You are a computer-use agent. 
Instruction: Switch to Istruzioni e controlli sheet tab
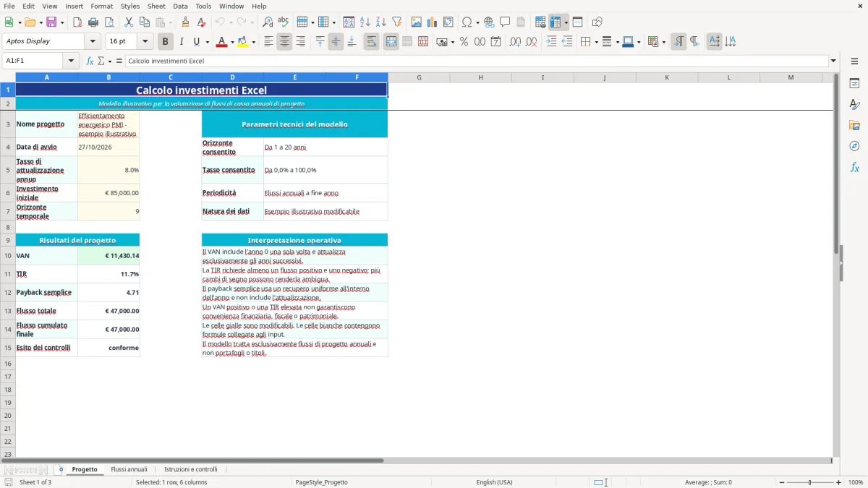pyautogui.click(x=191, y=469)
